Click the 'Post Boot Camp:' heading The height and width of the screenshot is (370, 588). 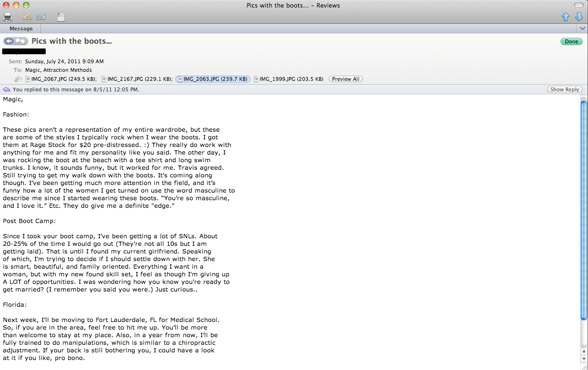pyautogui.click(x=30, y=221)
